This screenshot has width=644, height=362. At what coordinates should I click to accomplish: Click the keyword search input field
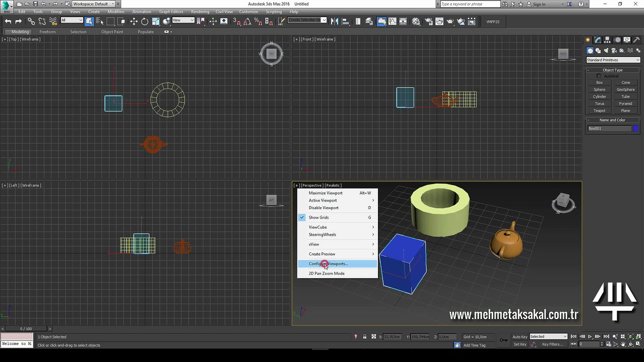(470, 4)
